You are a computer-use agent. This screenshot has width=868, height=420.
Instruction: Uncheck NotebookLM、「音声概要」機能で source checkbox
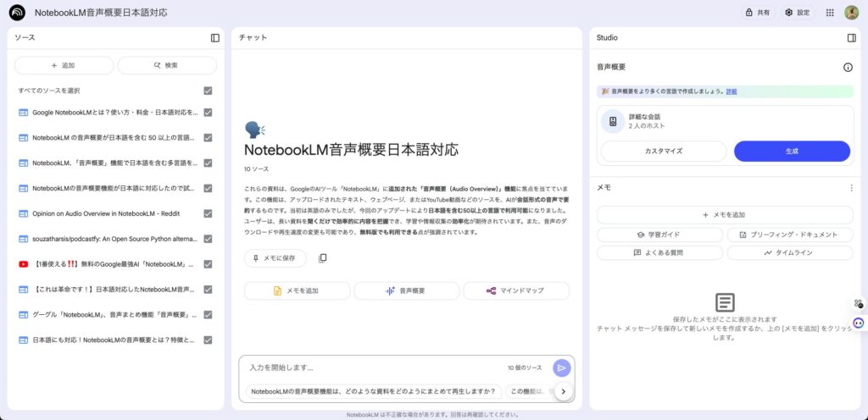point(208,163)
